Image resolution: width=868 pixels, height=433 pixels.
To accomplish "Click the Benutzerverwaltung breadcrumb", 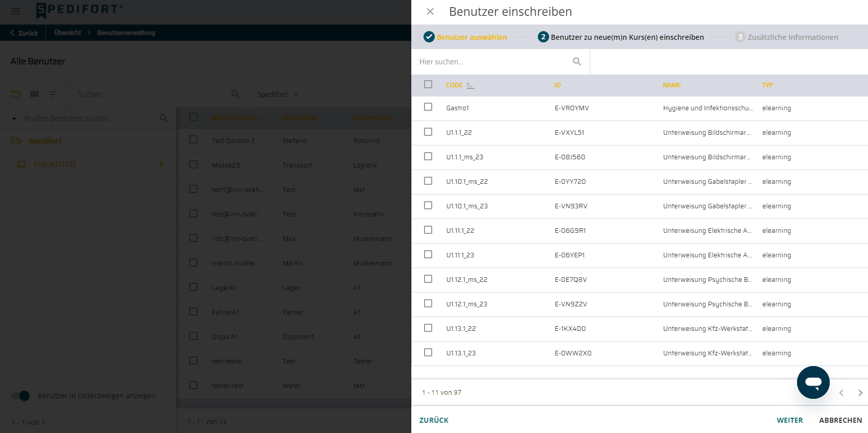I will click(x=126, y=33).
